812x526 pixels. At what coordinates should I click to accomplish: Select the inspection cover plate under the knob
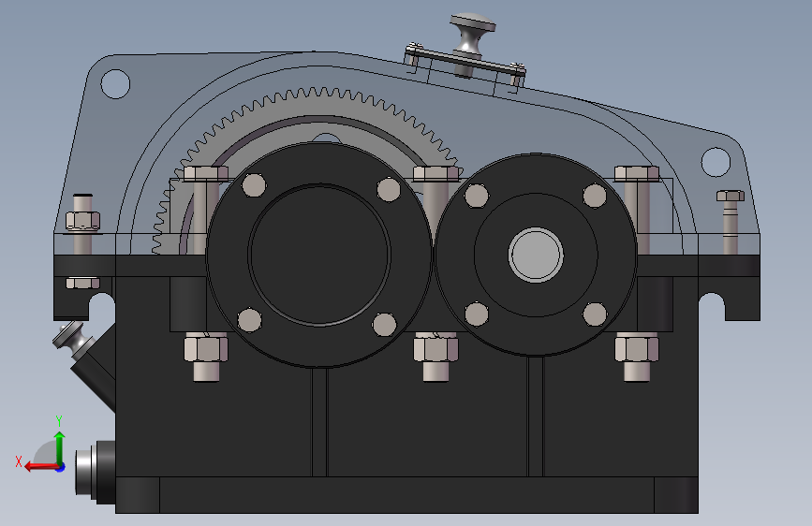click(x=465, y=61)
